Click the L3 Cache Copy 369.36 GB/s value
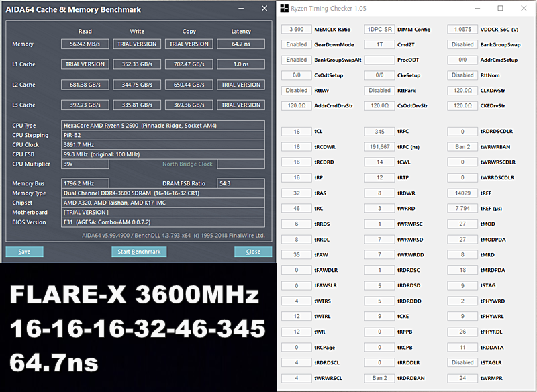Image resolution: width=537 pixels, height=392 pixels. [189, 105]
